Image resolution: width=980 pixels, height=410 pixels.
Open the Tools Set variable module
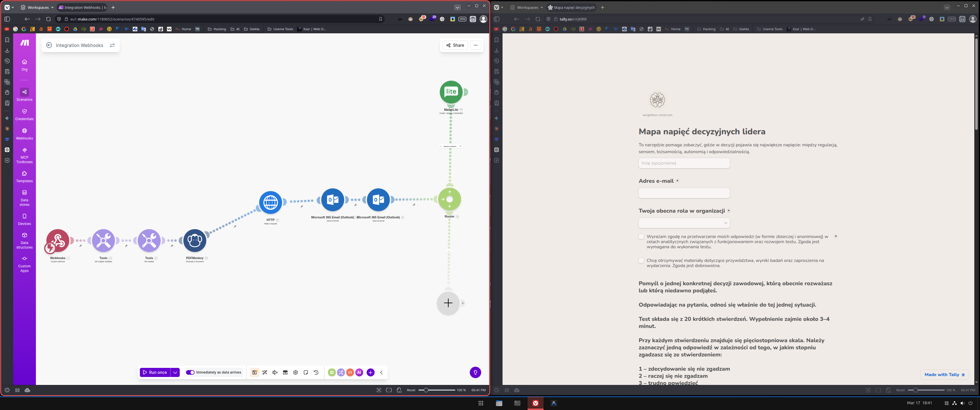149,240
